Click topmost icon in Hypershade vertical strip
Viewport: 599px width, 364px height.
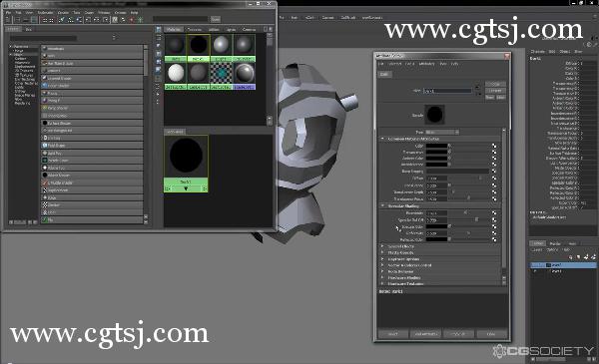coord(159,29)
